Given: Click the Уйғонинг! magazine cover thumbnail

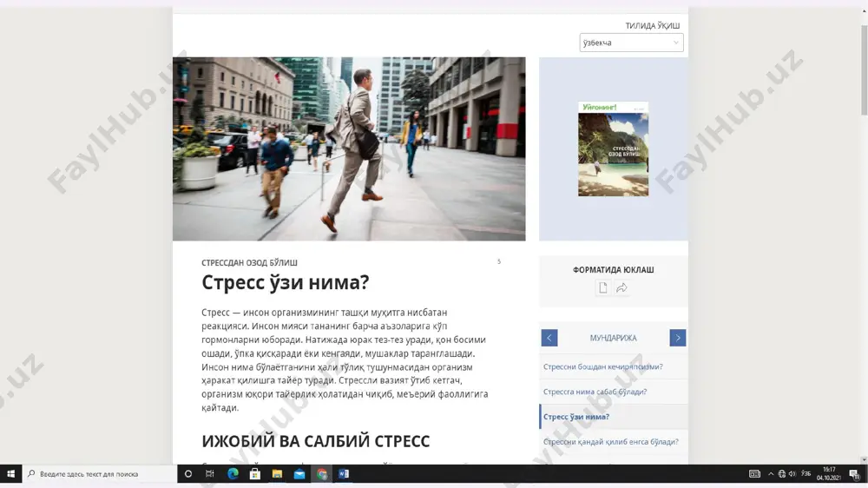Looking at the screenshot, I should (614, 149).
